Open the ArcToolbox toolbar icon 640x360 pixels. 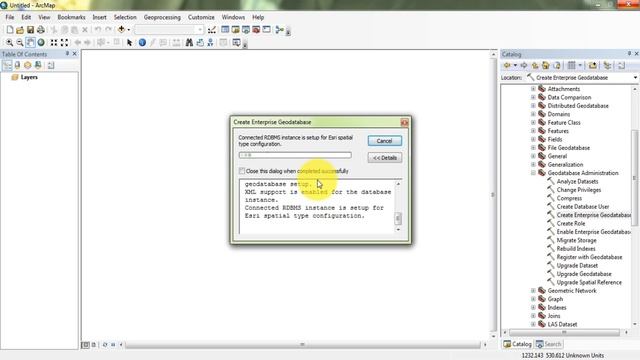[x=256, y=30]
